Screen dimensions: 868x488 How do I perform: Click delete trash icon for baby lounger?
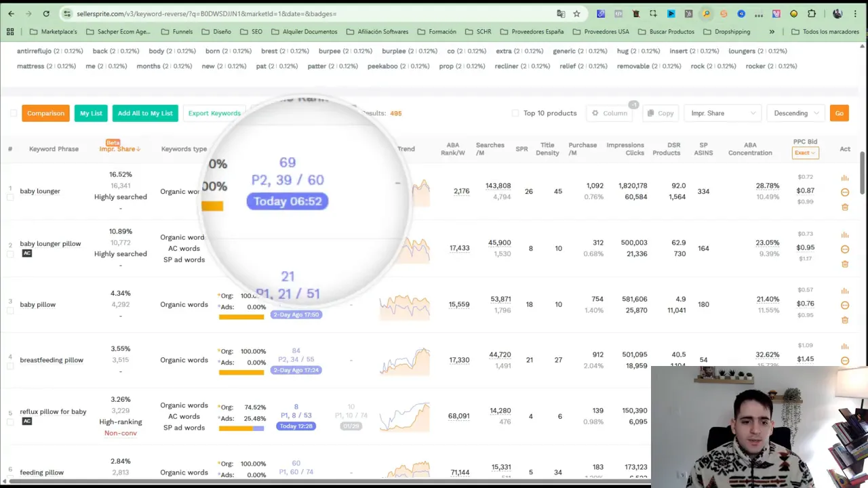tap(844, 207)
